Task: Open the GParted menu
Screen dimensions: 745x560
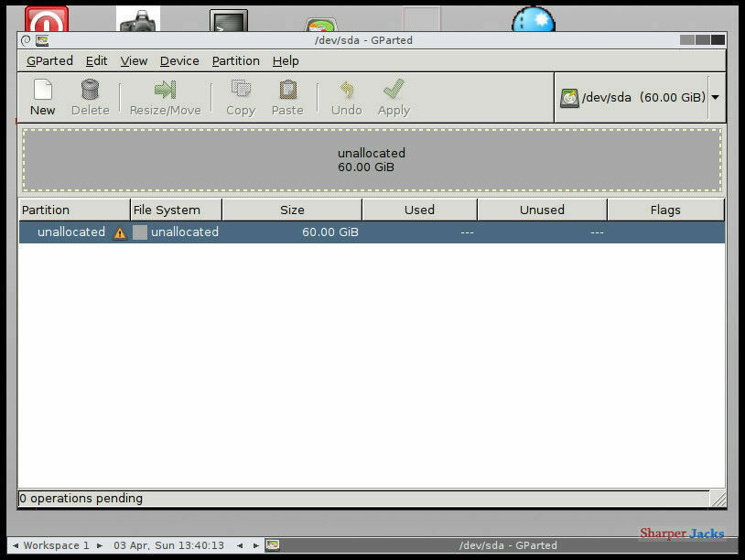Action: pyautogui.click(x=49, y=60)
